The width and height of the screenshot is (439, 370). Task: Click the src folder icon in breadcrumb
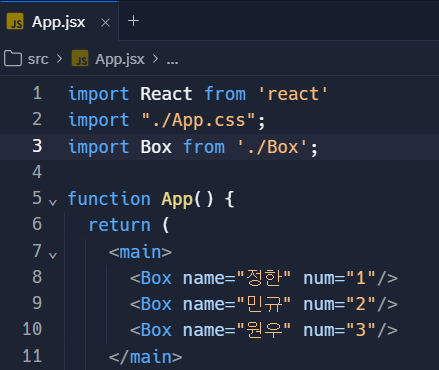coord(13,58)
